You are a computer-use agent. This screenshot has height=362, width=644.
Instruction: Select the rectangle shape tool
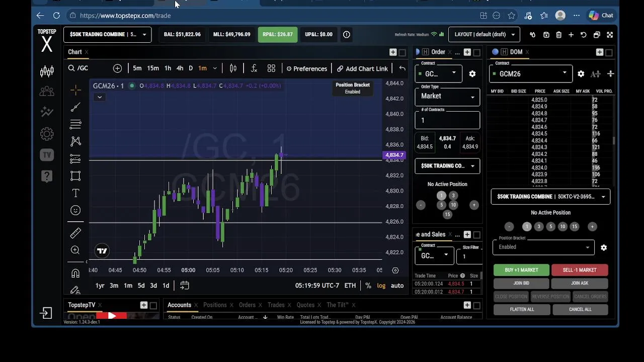(75, 175)
